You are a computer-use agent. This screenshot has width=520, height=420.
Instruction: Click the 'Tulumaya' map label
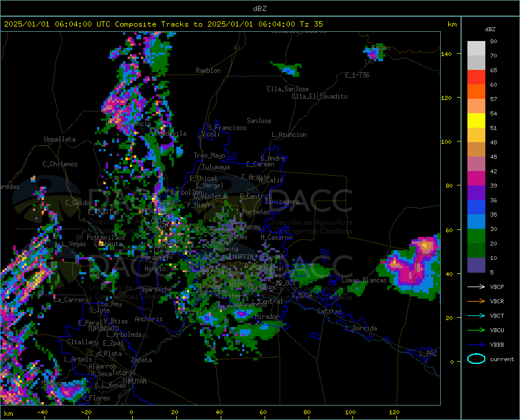tap(216, 167)
